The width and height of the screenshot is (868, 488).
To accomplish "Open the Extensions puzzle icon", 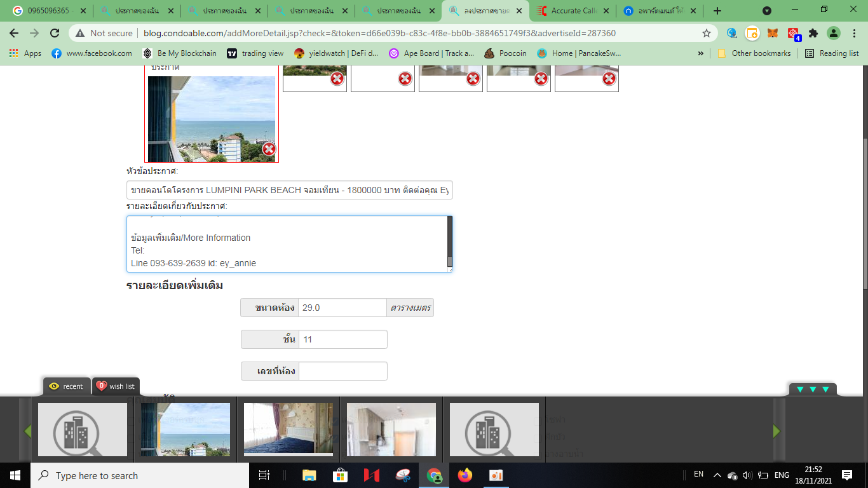I will pyautogui.click(x=813, y=33).
